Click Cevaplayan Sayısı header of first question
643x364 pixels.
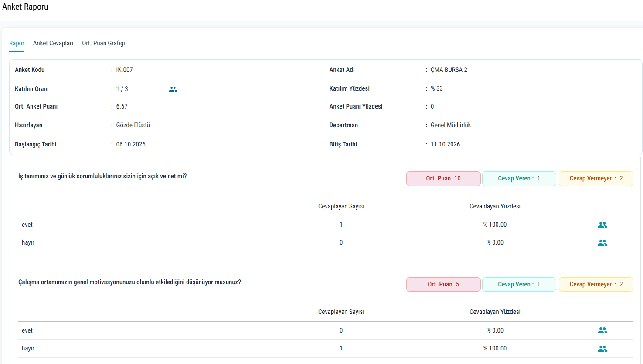click(x=341, y=206)
